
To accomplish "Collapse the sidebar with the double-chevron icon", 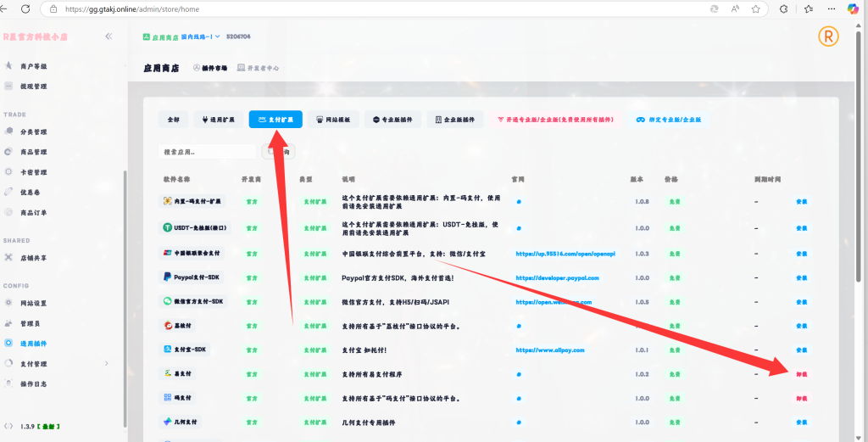I will coord(108,36).
